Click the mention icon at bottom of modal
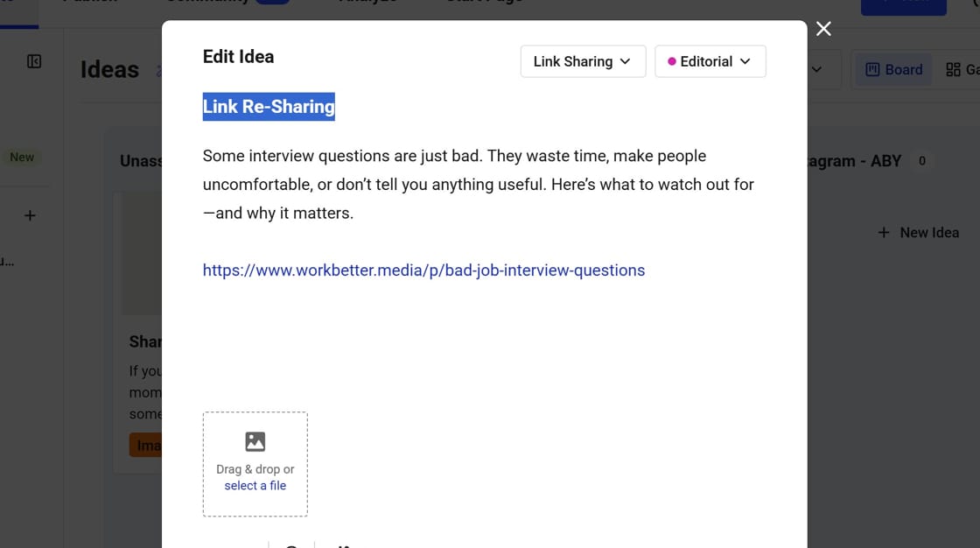 (290, 545)
